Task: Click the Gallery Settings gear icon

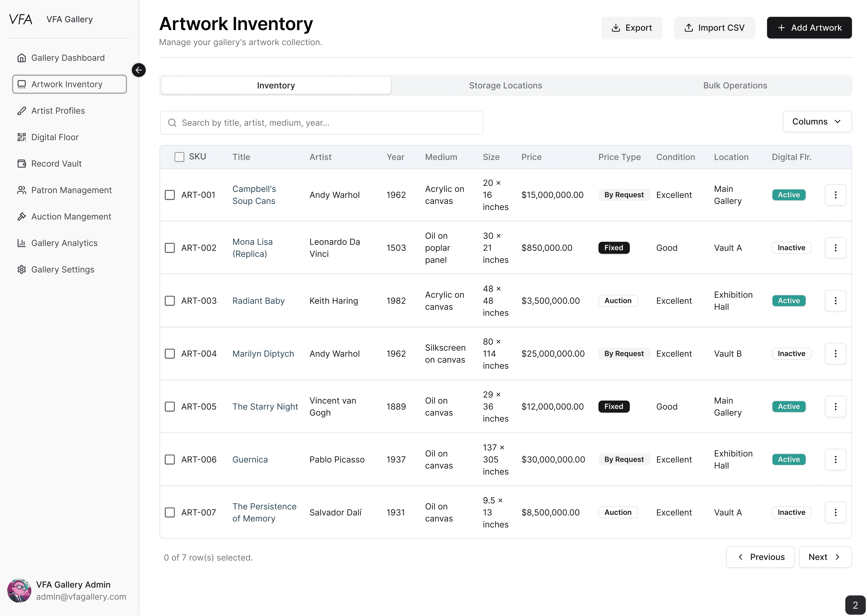Action: click(22, 269)
